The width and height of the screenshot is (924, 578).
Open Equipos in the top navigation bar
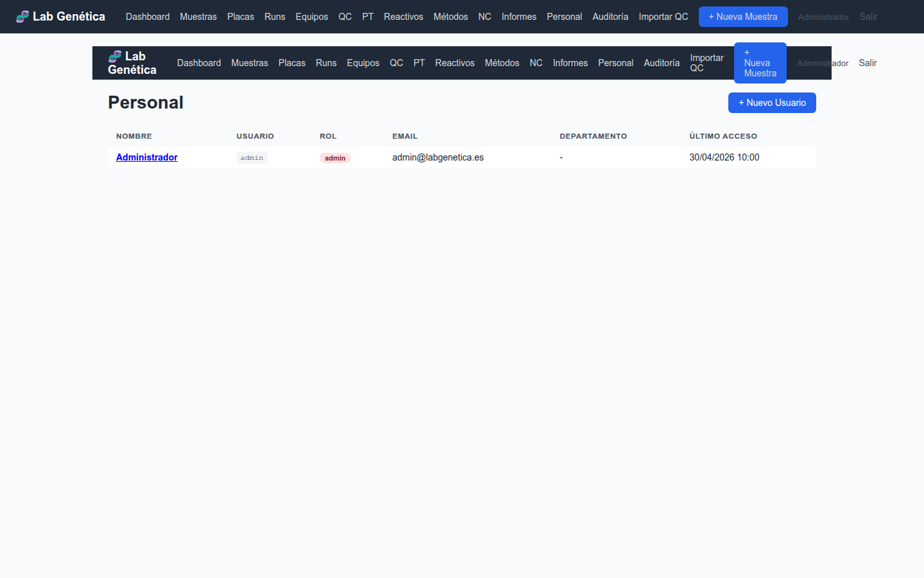point(312,17)
